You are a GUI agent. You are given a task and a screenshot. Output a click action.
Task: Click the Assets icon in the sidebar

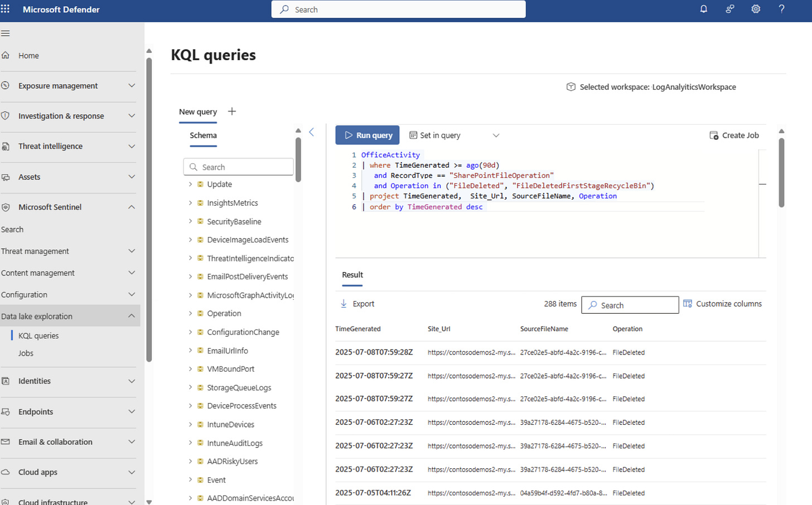click(6, 177)
